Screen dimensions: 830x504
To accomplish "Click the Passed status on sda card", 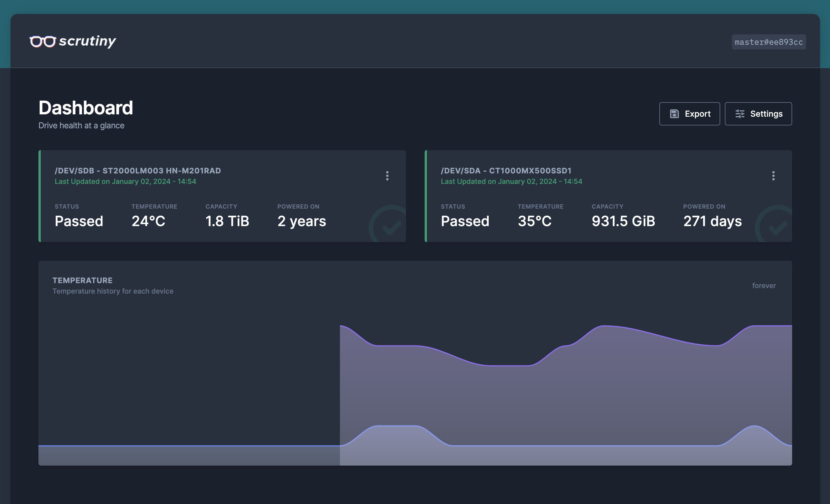I will (465, 221).
